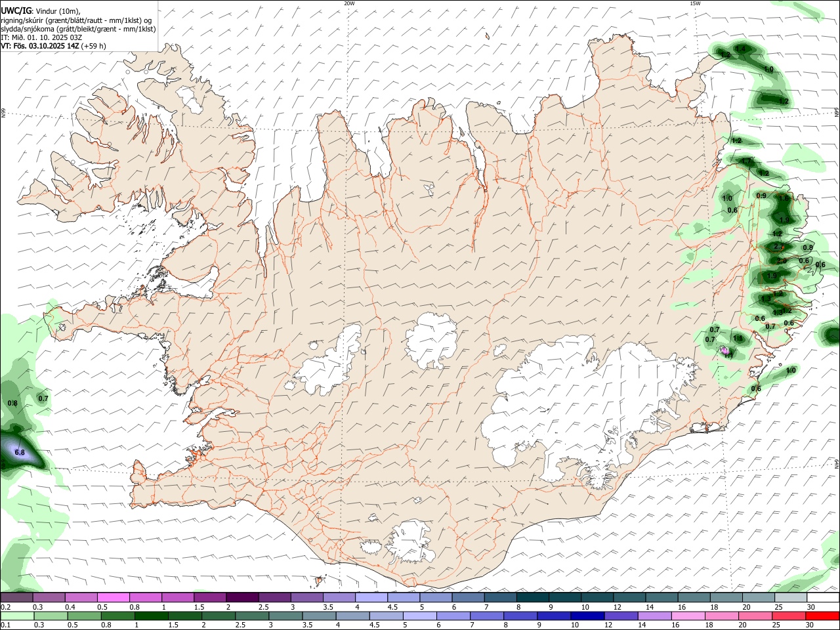Click the 'VT: Fös. 03.10.2025 14Z' valid time
The width and height of the screenshot is (840, 630).
click(x=40, y=46)
